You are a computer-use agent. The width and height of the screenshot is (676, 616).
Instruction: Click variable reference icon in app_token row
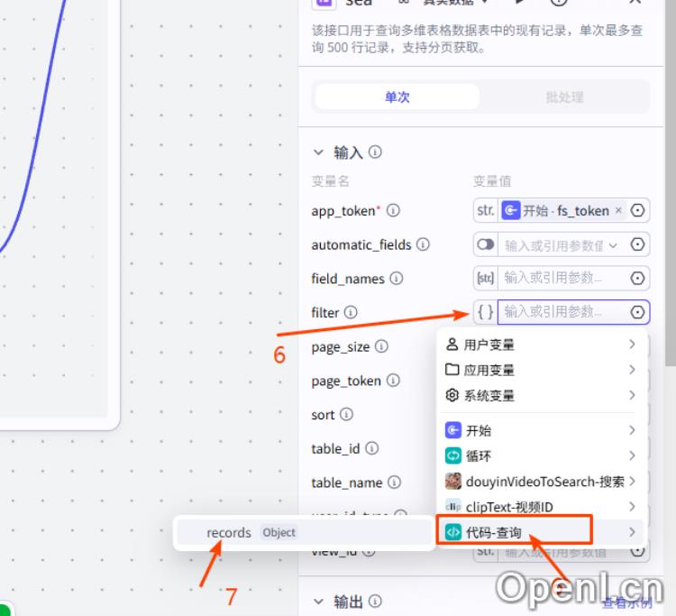637,210
